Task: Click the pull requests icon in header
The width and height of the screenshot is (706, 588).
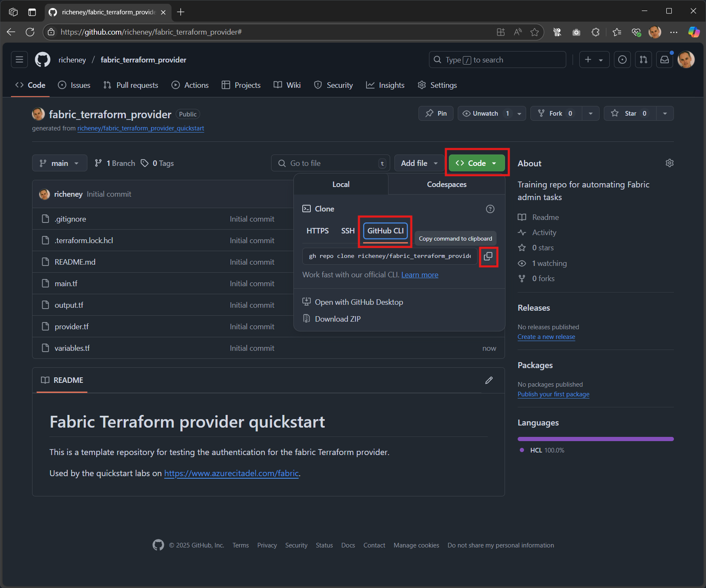Action: point(643,60)
